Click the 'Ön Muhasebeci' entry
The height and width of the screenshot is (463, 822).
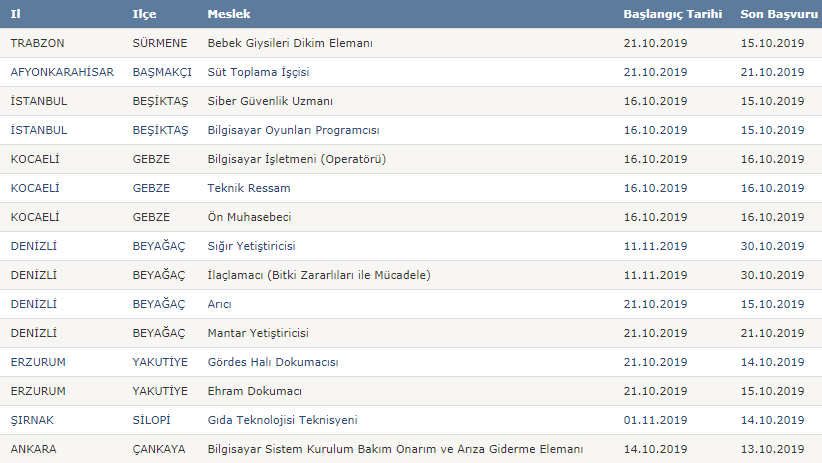coord(249,217)
